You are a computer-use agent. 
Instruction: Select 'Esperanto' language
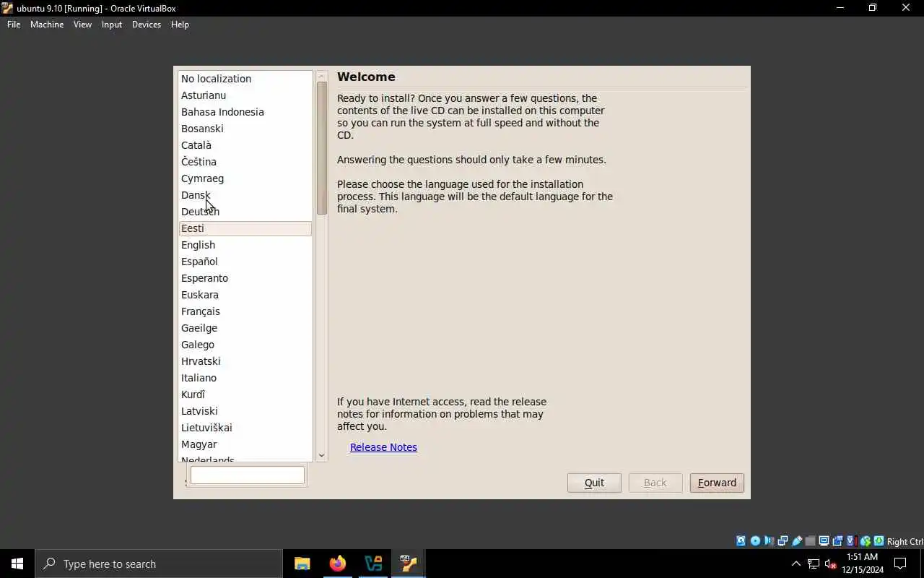click(x=245, y=278)
